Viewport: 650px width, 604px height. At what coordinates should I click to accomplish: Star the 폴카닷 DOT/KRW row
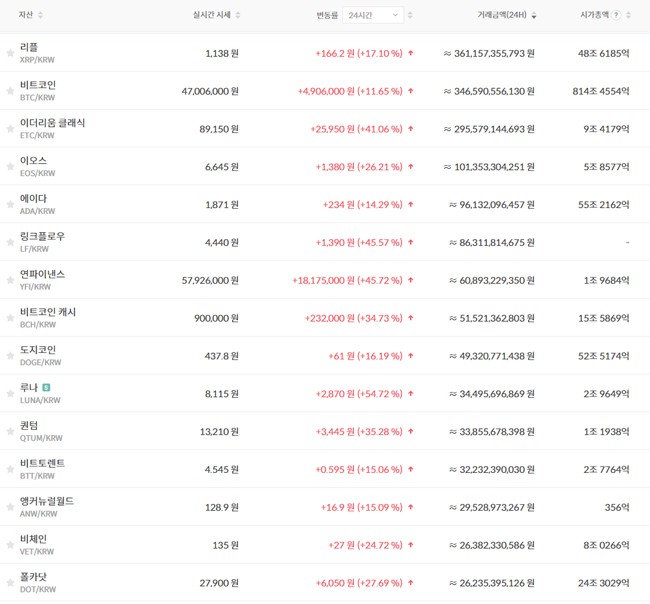10,583
